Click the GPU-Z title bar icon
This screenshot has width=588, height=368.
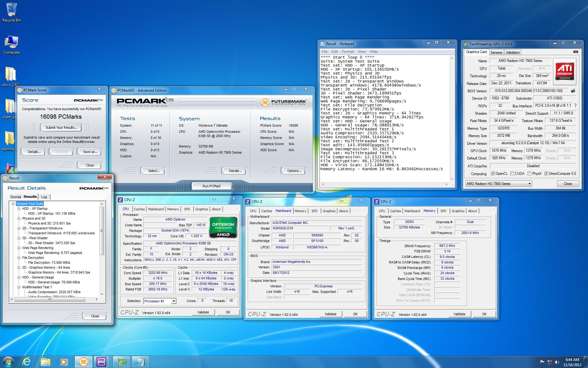pos(466,44)
